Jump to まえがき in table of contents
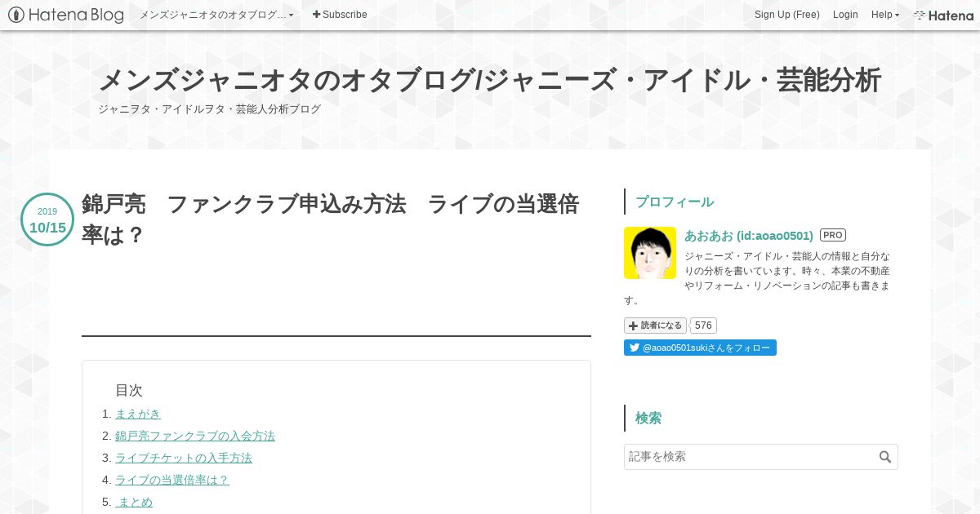This screenshot has height=514, width=980. 138,414
